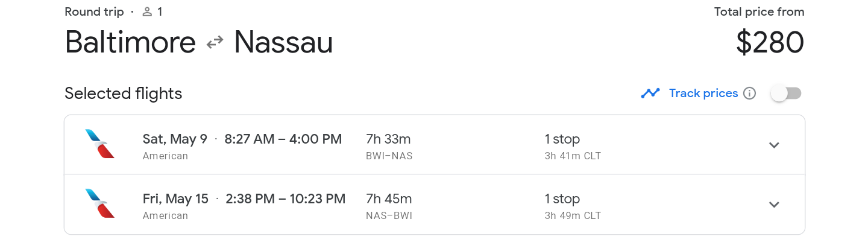The image size is (868, 251).
Task: Click the Baltimore city heading
Action: [x=130, y=42]
